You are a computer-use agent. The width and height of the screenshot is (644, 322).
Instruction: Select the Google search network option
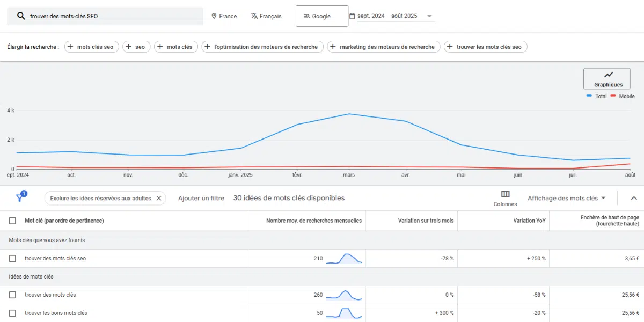pos(321,16)
